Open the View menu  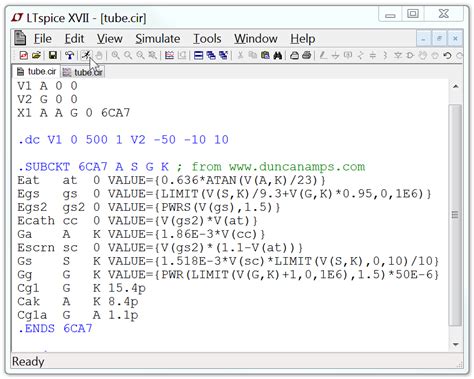coord(110,39)
